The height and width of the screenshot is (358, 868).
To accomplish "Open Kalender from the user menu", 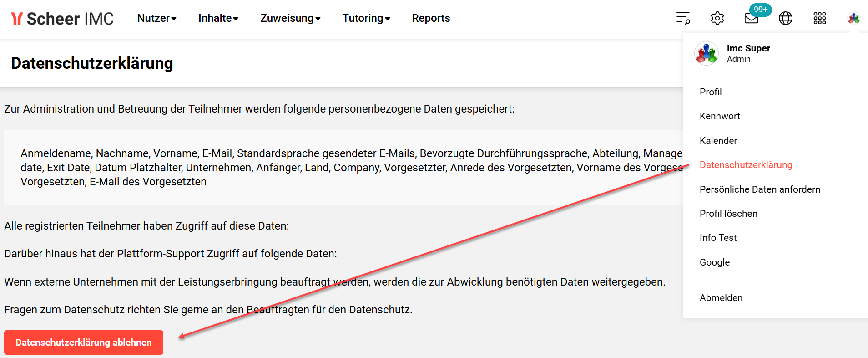I will click(x=718, y=141).
